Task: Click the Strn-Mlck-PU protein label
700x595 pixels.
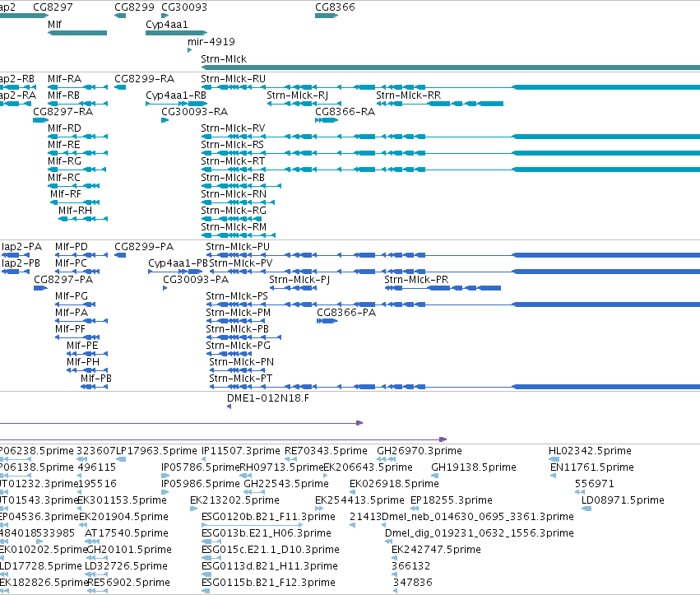Action: [238, 247]
